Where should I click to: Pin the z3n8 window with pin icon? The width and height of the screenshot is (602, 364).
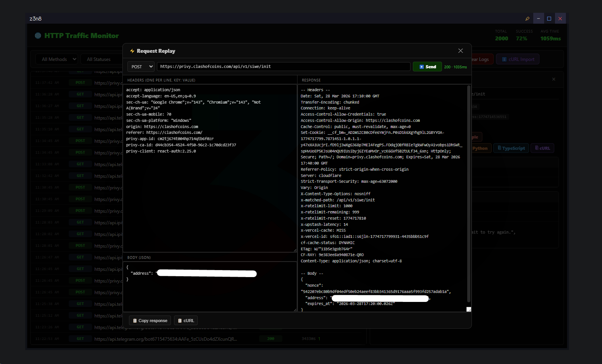point(527,18)
